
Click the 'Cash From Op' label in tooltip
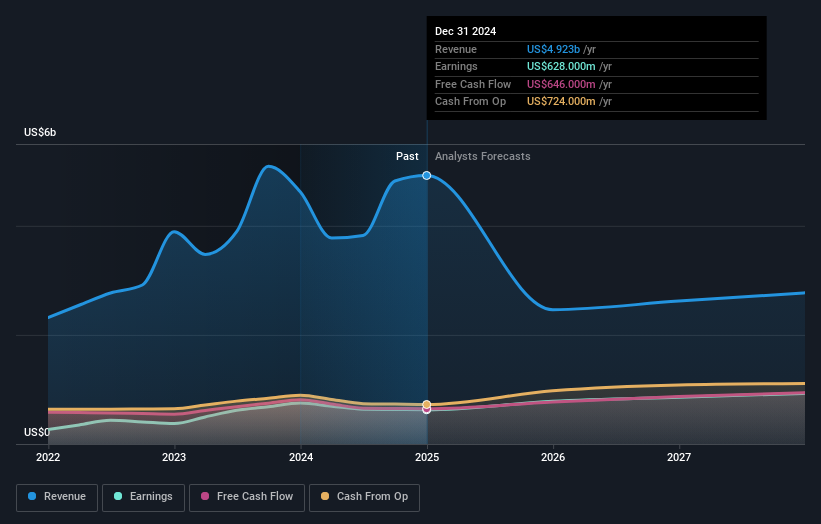(x=470, y=102)
